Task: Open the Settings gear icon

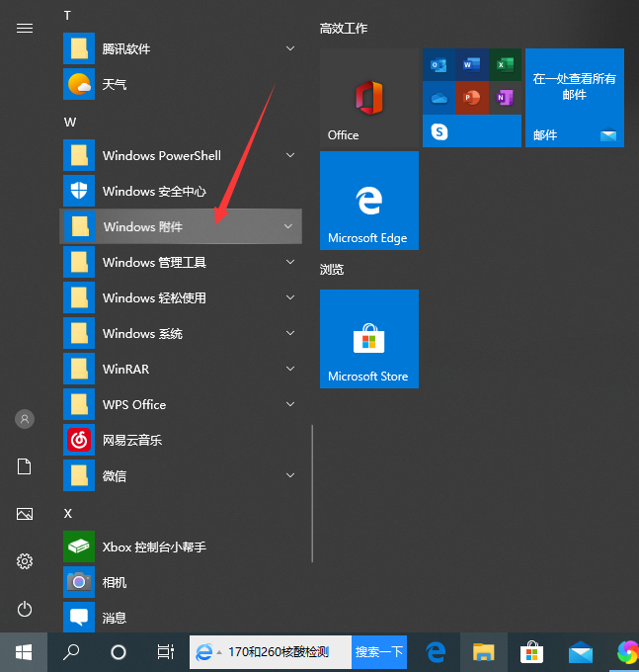Action: [25, 561]
